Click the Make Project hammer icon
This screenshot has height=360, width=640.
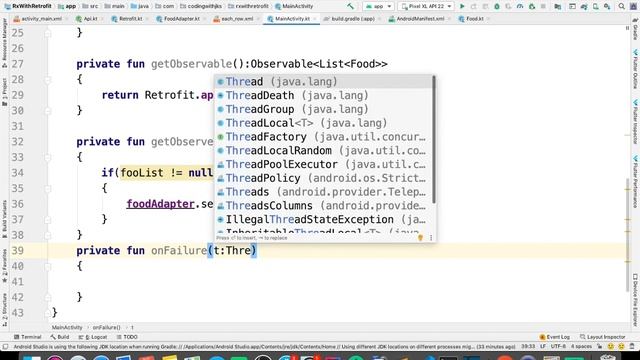(351, 6)
